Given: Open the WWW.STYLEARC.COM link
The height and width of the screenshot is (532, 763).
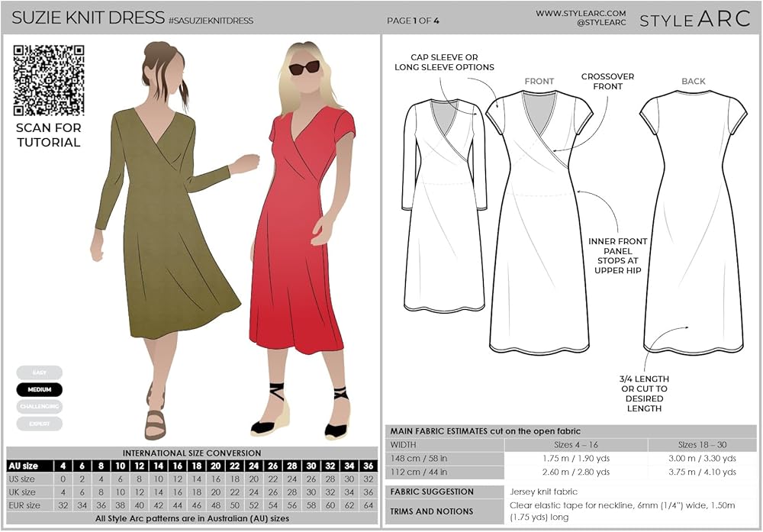Looking at the screenshot, I should pos(581,13).
